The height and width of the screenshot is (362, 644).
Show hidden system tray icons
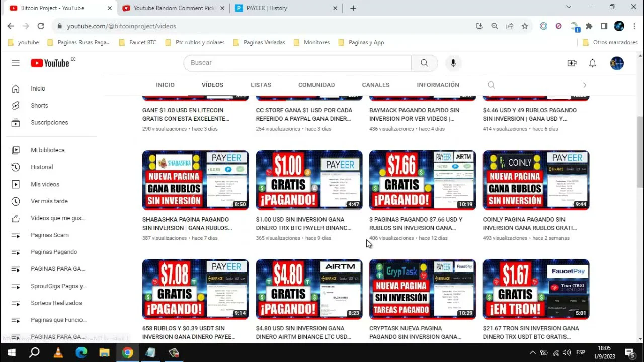532,352
